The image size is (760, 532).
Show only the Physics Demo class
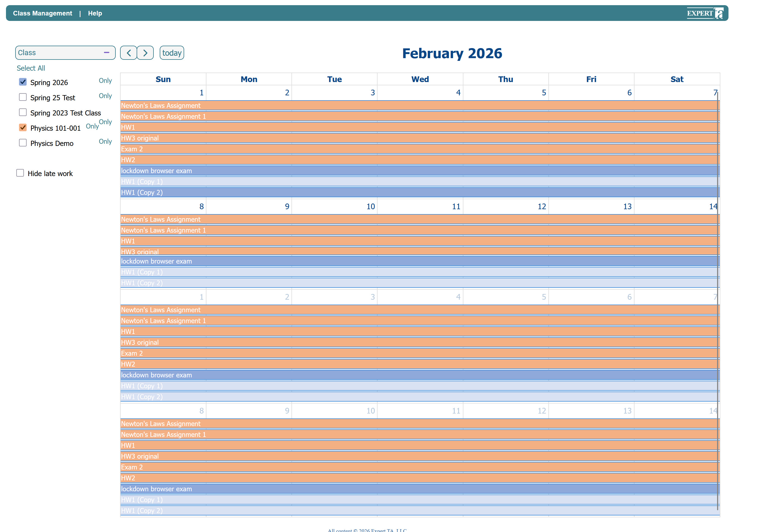[105, 141]
